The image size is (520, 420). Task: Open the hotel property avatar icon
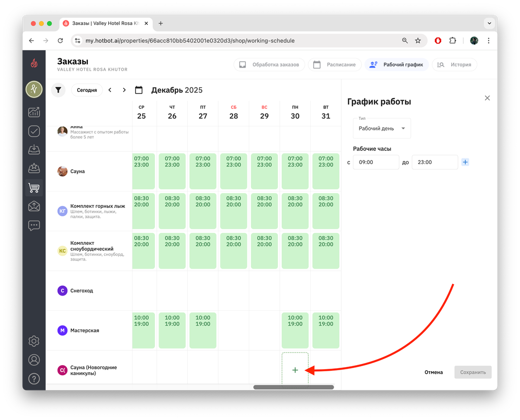point(34,89)
